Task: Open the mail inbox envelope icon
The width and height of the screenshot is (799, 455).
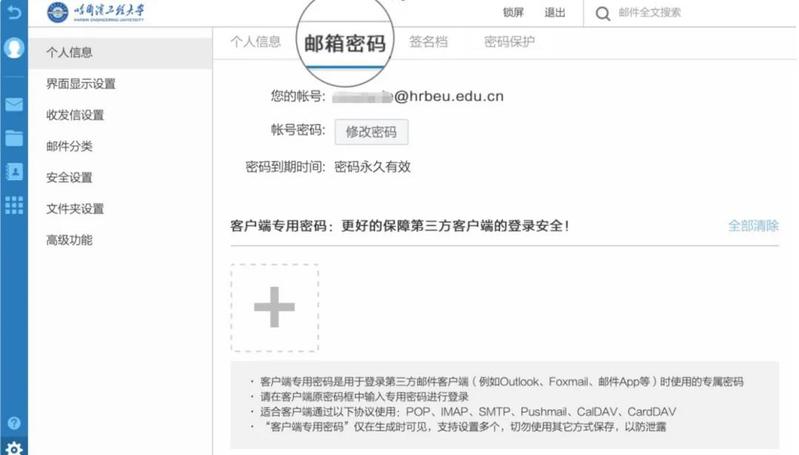Action: click(x=14, y=105)
